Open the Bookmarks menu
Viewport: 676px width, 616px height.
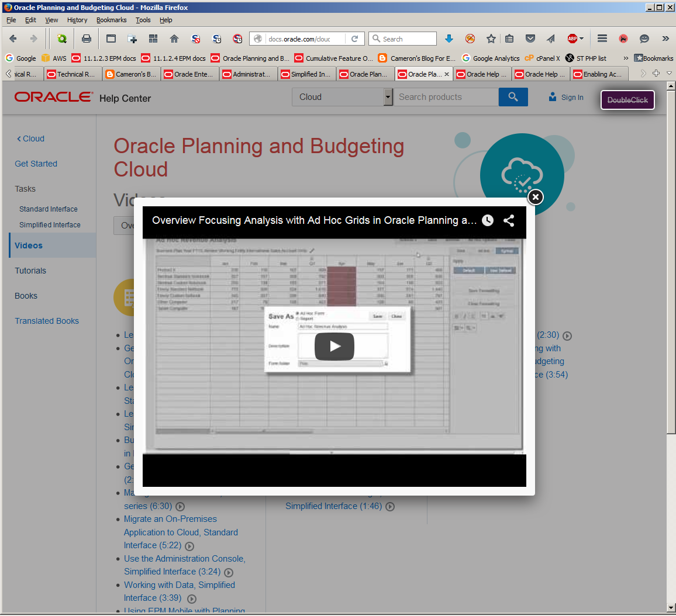pos(111,20)
